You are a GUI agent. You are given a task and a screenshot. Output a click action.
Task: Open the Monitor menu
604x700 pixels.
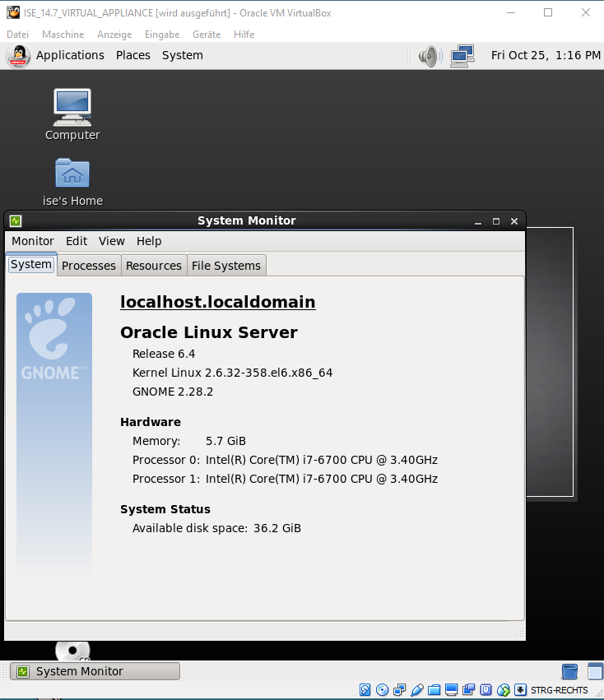pyautogui.click(x=33, y=241)
